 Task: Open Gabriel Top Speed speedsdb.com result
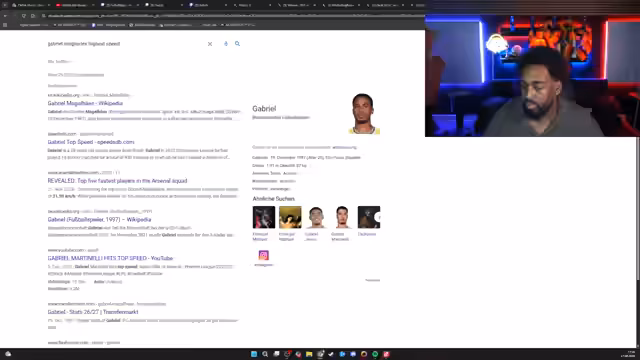(91, 142)
